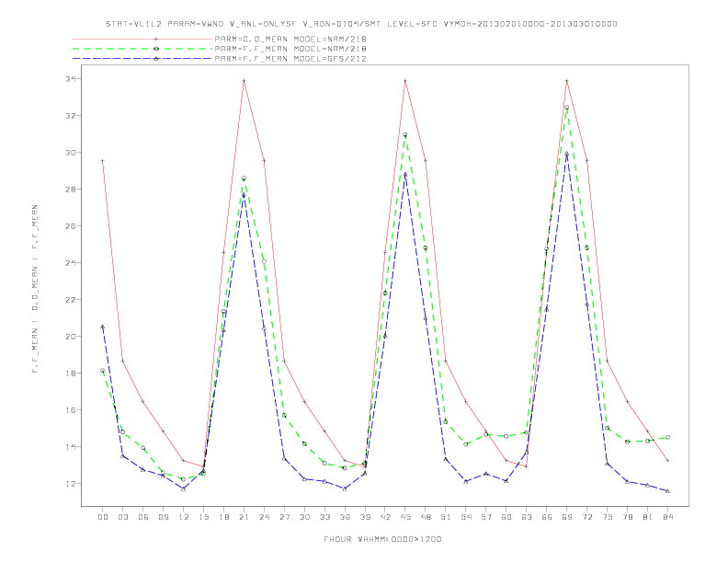Click y-axis tick label 32
Image resolution: width=728 pixels, height=563 pixels.
click(71, 116)
